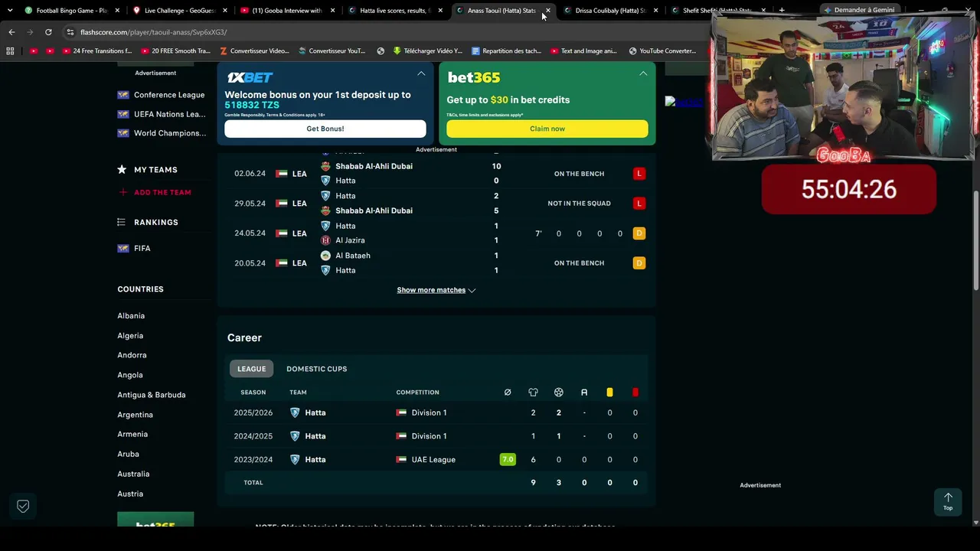Open the 'Demander à Gemini' button

pyautogui.click(x=859, y=10)
